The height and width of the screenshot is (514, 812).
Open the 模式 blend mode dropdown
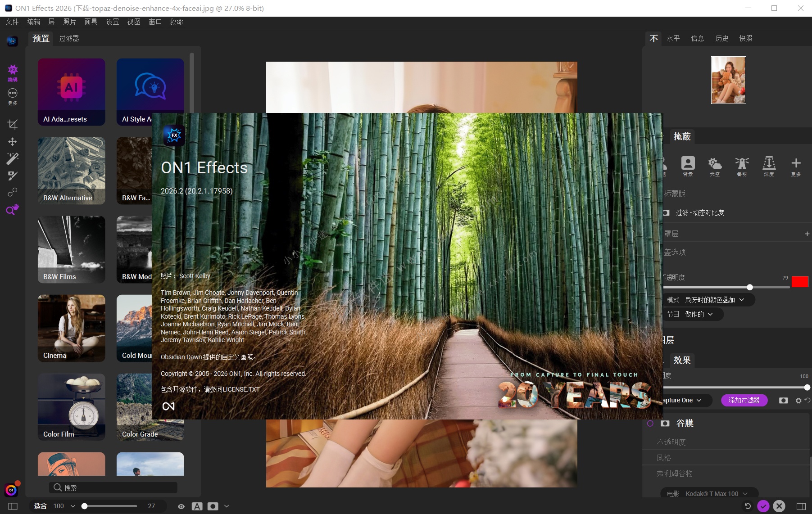tap(710, 300)
